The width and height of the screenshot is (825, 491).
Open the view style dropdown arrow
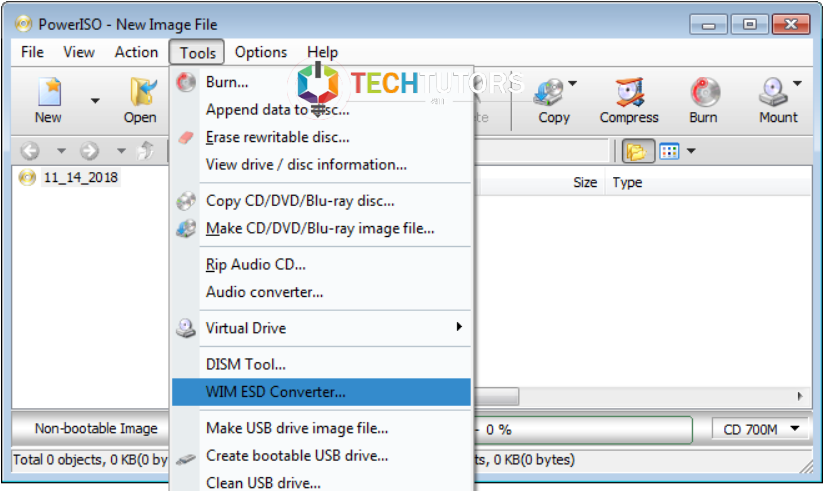pos(691,152)
